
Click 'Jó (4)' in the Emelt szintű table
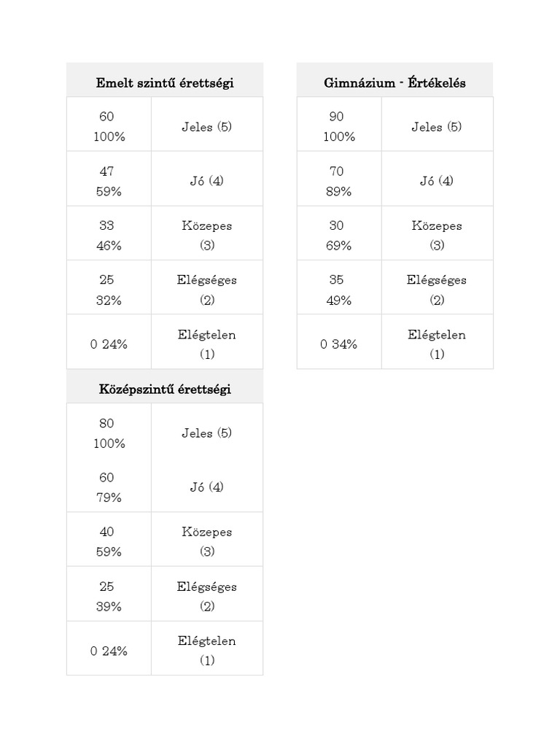click(207, 181)
